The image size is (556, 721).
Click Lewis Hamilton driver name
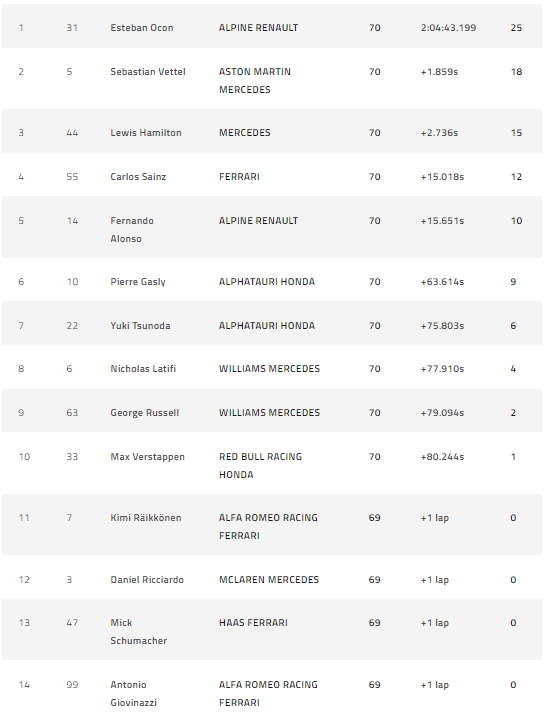point(146,132)
